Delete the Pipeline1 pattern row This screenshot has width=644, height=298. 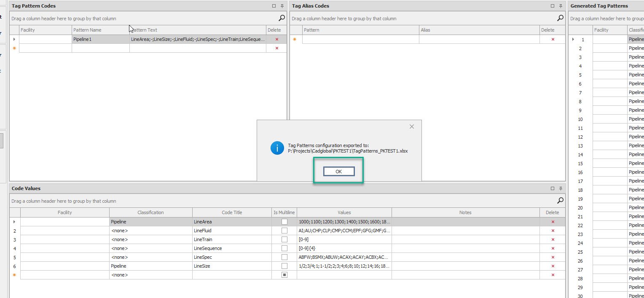pos(276,39)
